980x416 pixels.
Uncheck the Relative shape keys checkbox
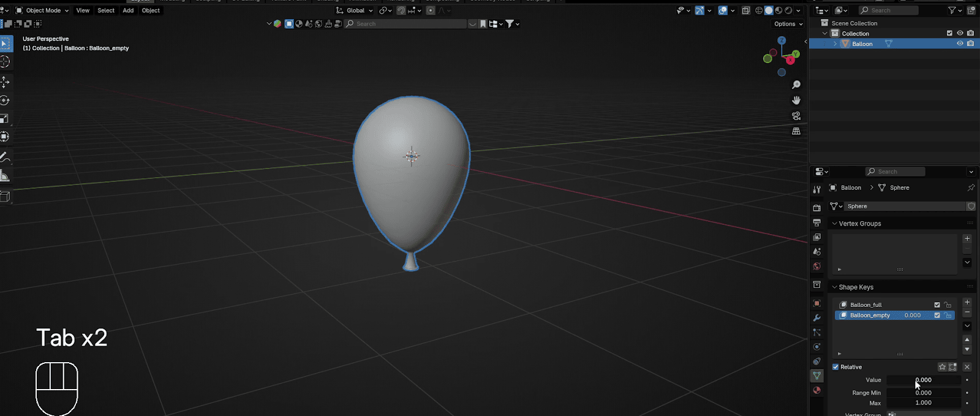[835, 367]
